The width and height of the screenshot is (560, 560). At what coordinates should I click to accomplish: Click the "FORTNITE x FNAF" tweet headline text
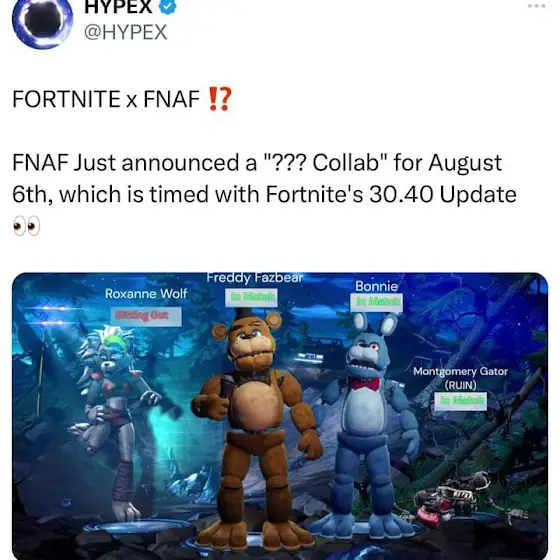click(x=106, y=99)
